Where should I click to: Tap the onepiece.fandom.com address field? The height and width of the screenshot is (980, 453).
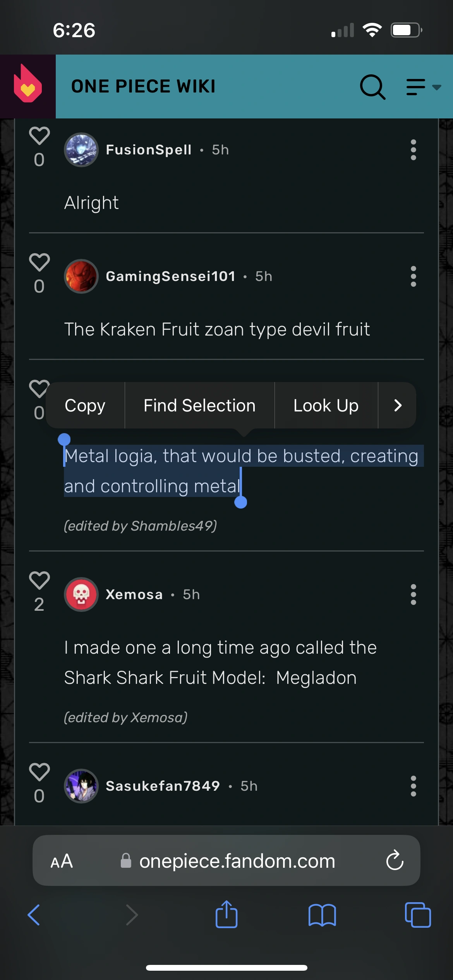pyautogui.click(x=236, y=861)
